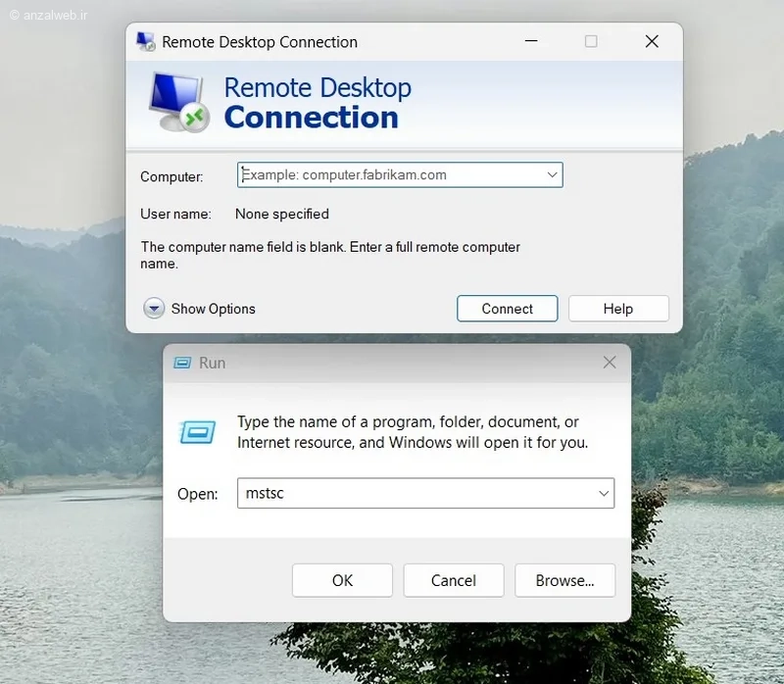Image resolution: width=784 pixels, height=684 pixels.
Task: Click the 'Run' title text
Action: 212,363
